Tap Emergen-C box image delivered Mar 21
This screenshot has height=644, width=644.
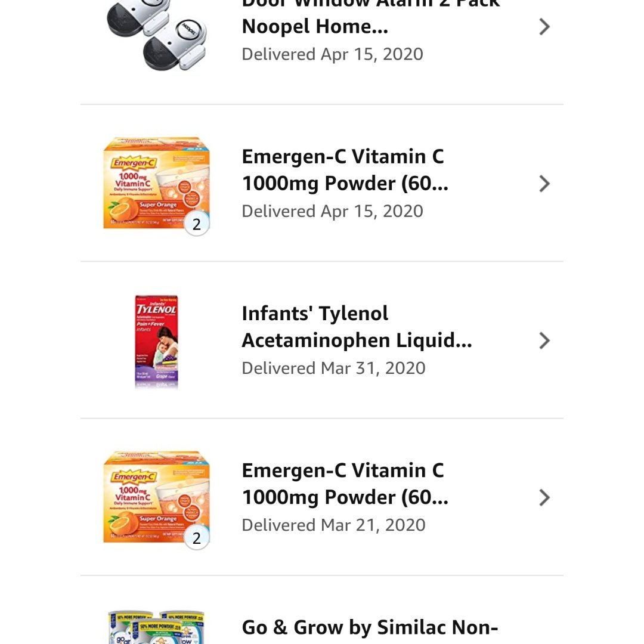[156, 497]
